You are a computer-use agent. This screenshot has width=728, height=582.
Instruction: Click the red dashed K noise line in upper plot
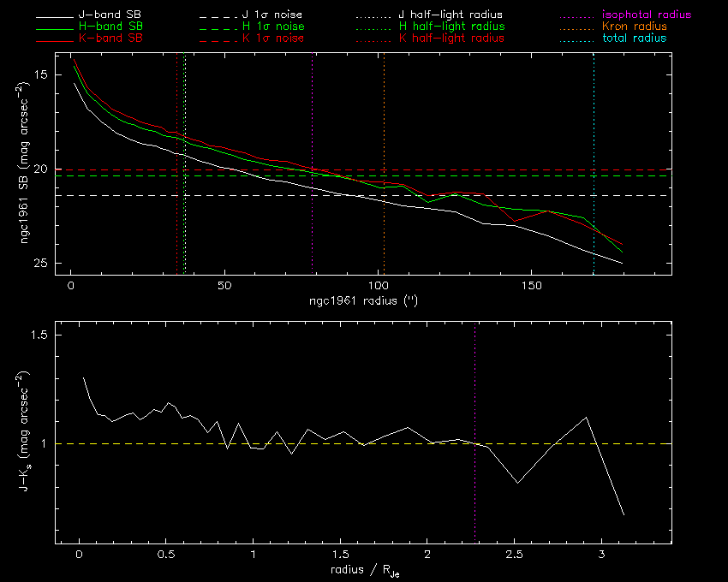pyautogui.click(x=514, y=169)
